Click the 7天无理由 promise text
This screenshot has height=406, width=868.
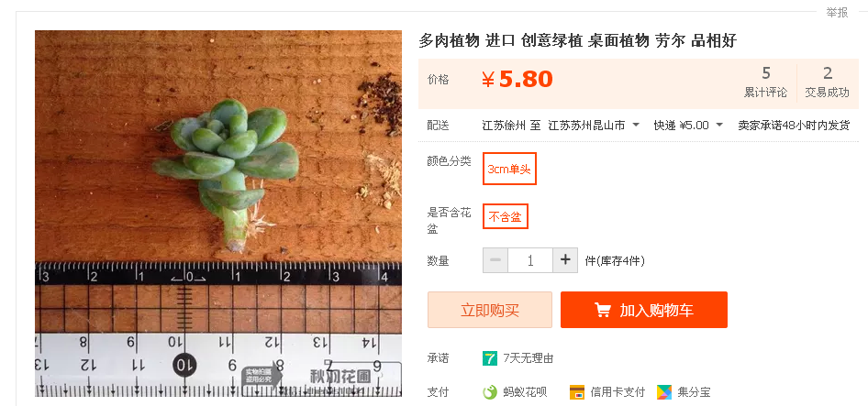point(529,358)
